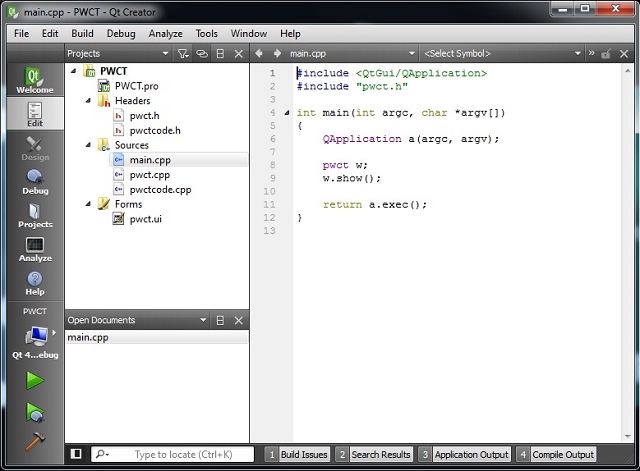
Task: Show more editor toolbar options
Action: [591, 53]
